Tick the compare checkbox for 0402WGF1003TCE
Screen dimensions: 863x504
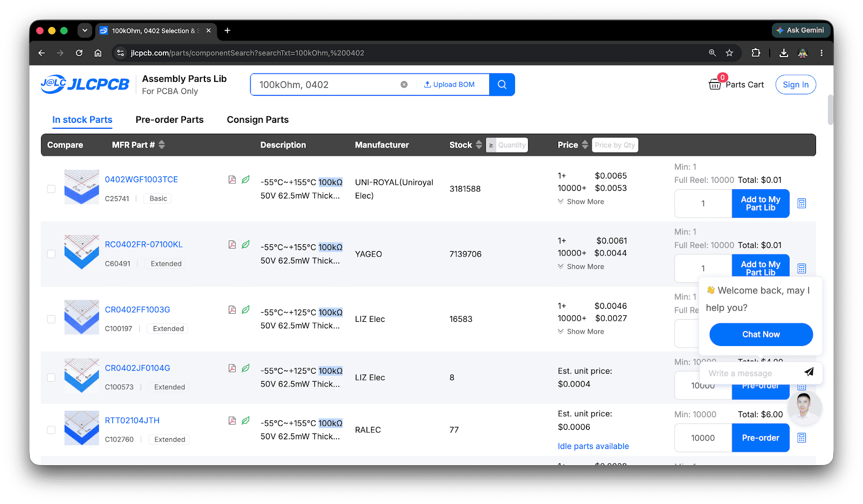pos(51,189)
